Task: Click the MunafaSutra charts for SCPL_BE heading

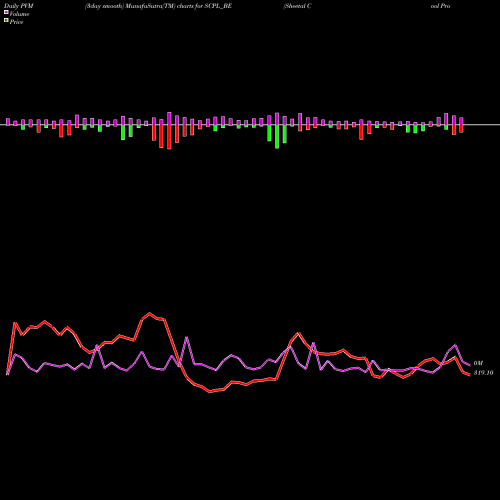Action: tap(158, 6)
